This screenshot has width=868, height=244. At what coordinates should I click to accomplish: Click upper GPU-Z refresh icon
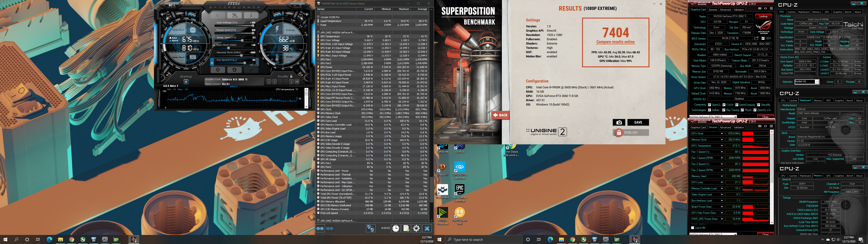[x=766, y=8]
